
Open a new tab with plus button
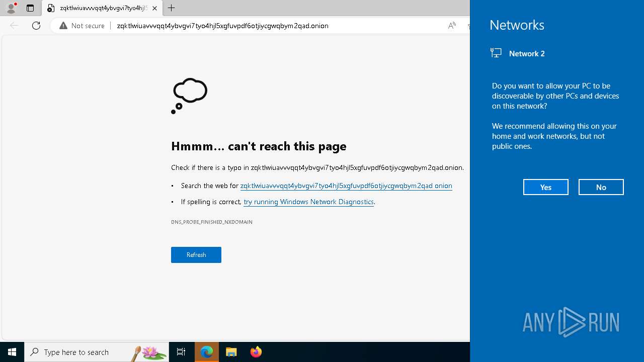click(x=172, y=8)
